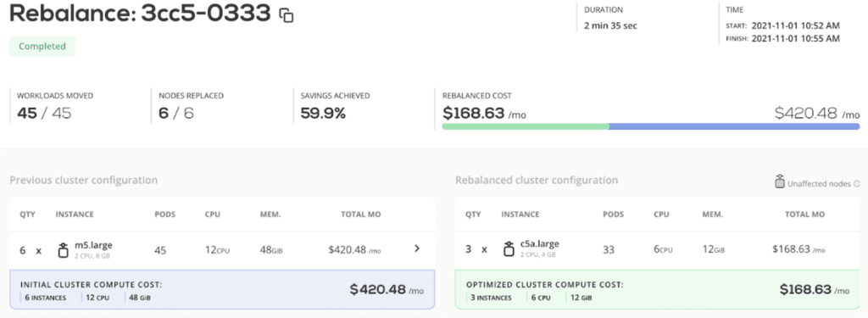Click the Completed status badge
This screenshot has height=318, width=868.
coord(42,47)
